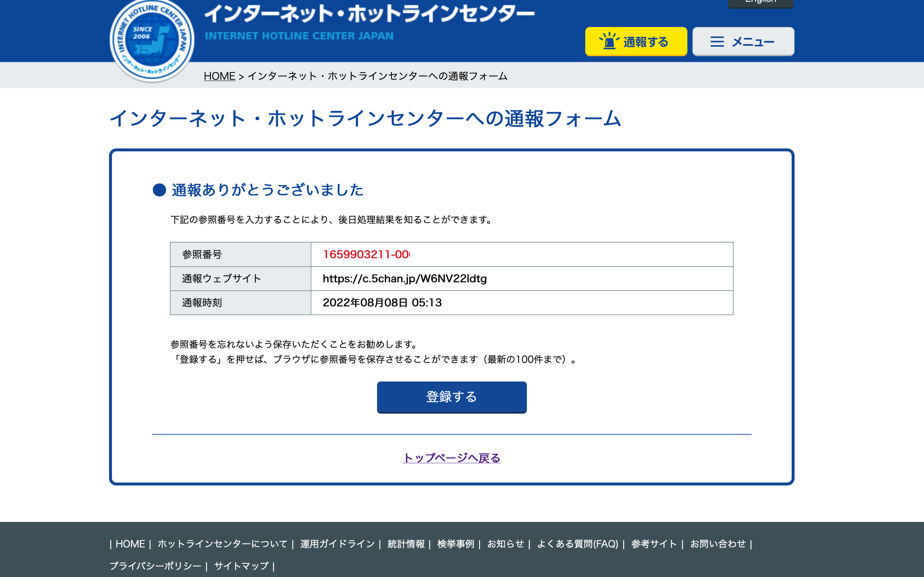The image size is (924, 577).
Task: Click the reported 5chan website URL
Action: (x=404, y=279)
